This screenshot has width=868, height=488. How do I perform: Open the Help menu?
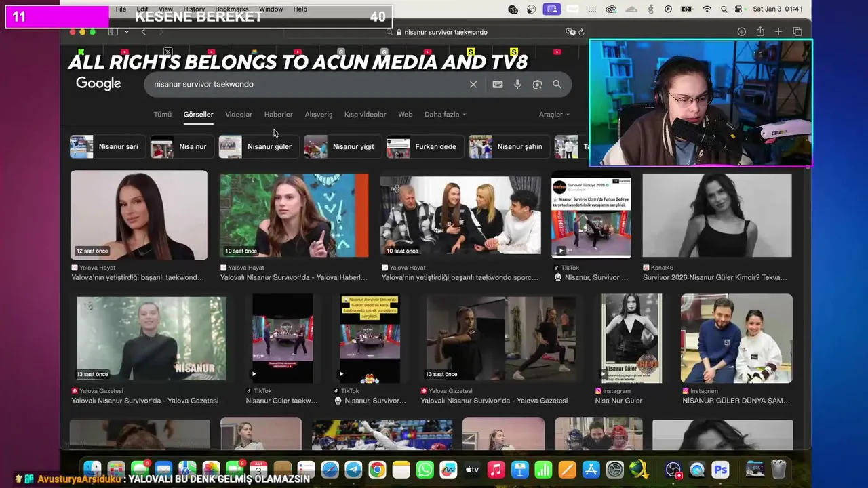pyautogui.click(x=300, y=9)
